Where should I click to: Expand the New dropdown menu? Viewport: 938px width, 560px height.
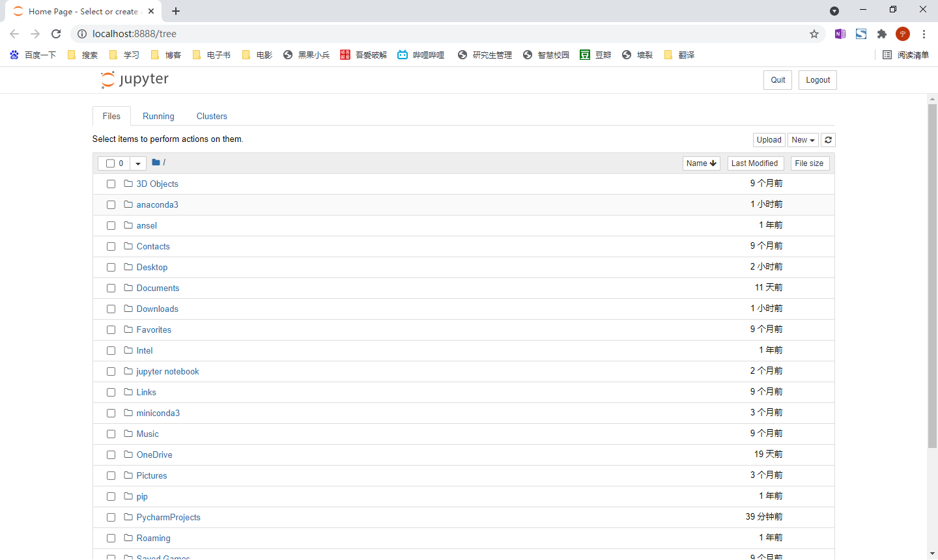pyautogui.click(x=803, y=140)
